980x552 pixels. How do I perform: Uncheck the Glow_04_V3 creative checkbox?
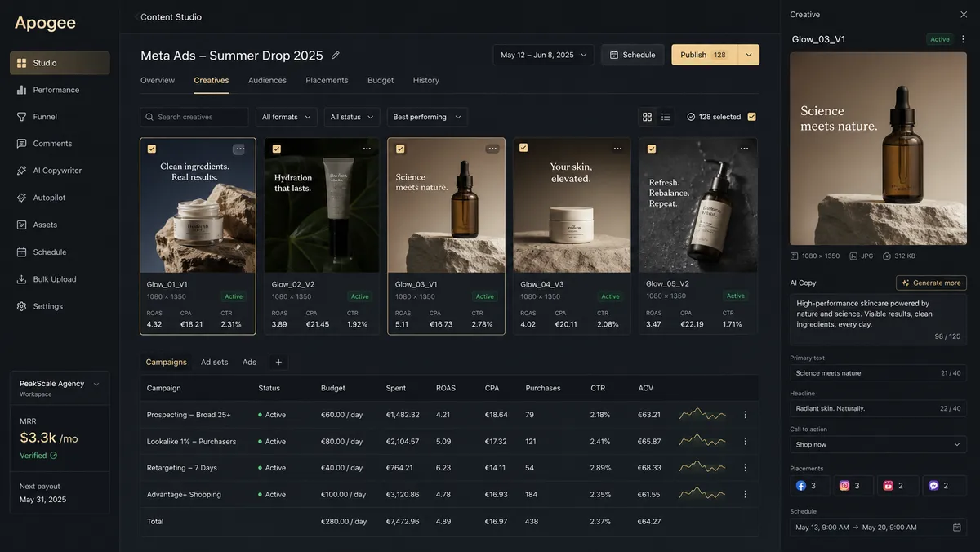point(523,148)
